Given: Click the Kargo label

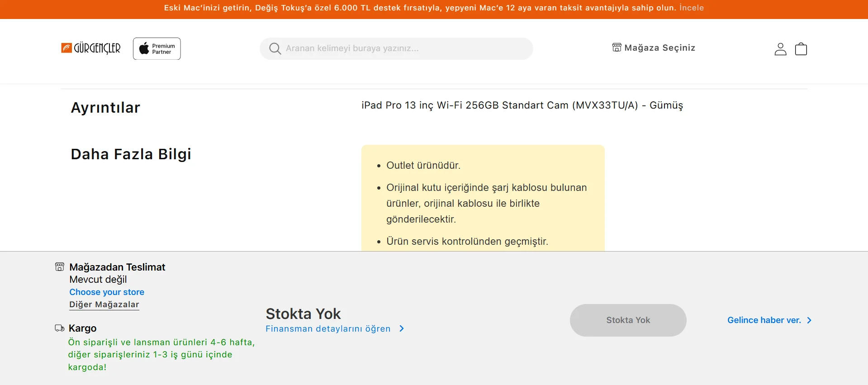Looking at the screenshot, I should [x=82, y=328].
